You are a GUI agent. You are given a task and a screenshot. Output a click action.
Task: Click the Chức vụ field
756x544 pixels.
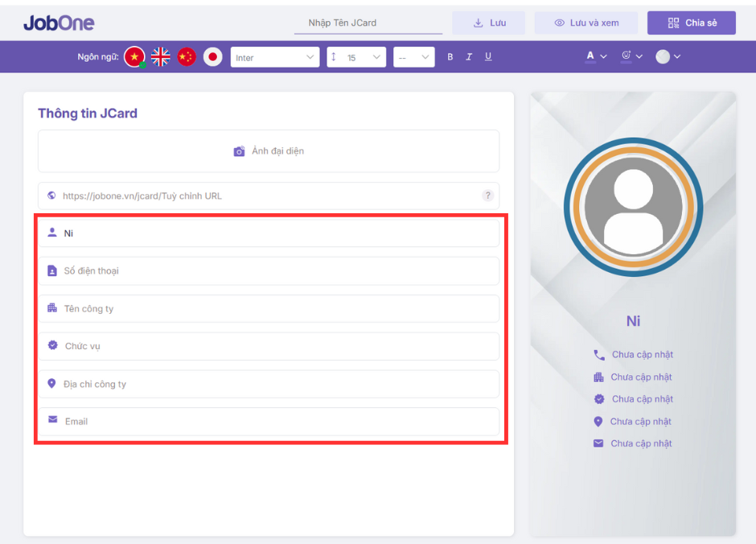click(269, 346)
